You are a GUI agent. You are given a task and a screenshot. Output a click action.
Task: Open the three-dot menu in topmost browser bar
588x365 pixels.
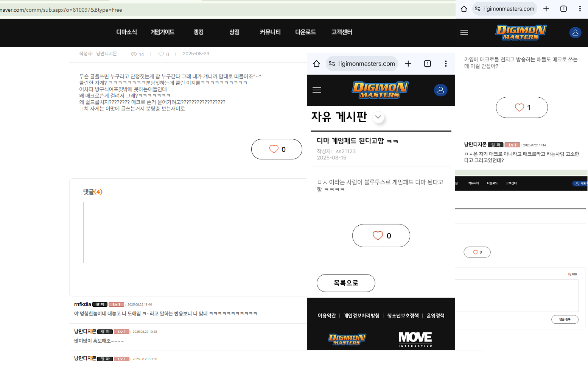580,9
